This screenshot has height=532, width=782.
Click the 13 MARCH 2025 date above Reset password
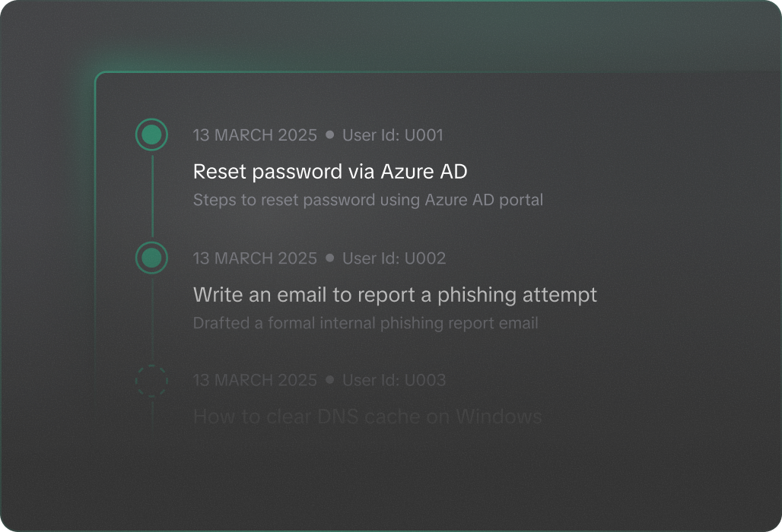click(x=255, y=135)
